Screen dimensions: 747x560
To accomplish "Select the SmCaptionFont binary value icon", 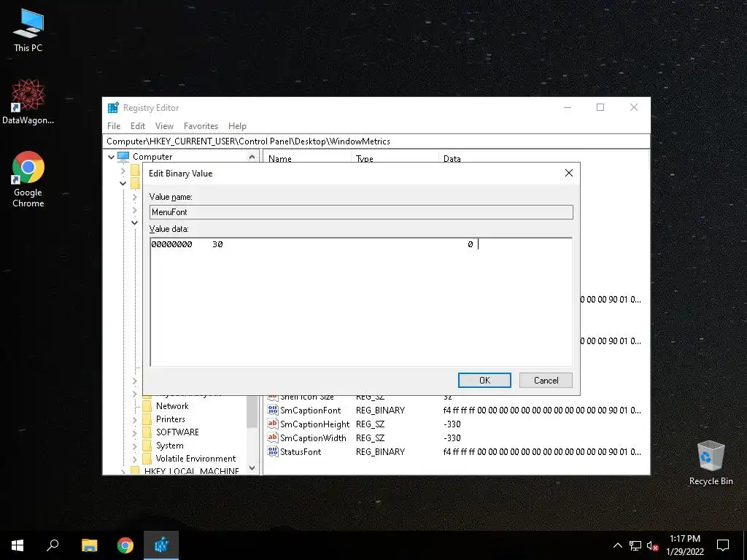I will click(x=273, y=410).
